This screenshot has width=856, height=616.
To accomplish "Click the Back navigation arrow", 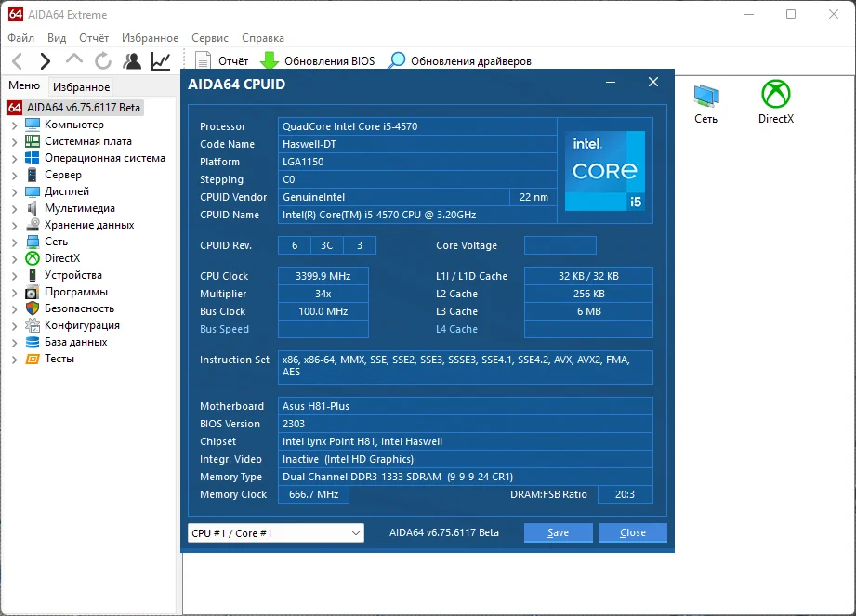I will coord(18,61).
